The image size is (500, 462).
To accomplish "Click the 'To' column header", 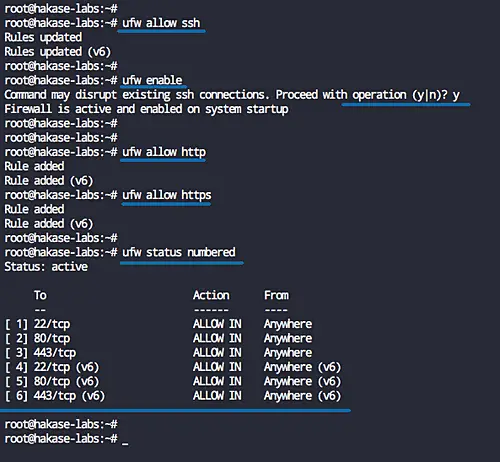I will (40, 295).
